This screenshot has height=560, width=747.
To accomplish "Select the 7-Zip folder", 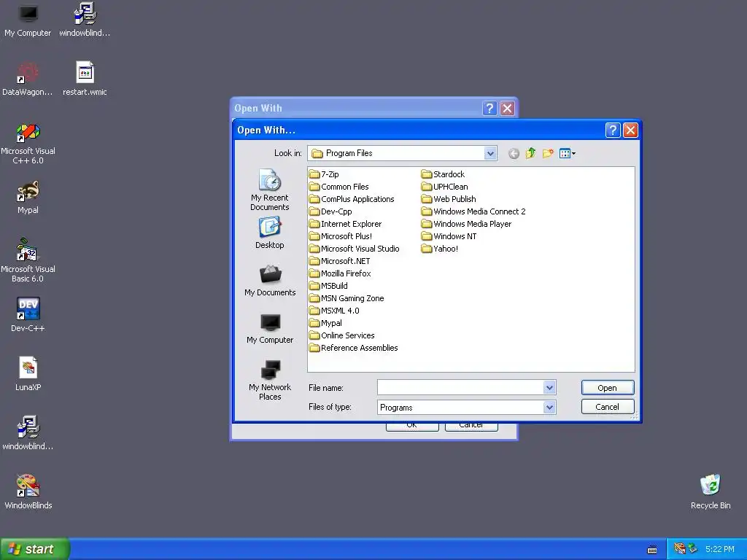I will 324,174.
